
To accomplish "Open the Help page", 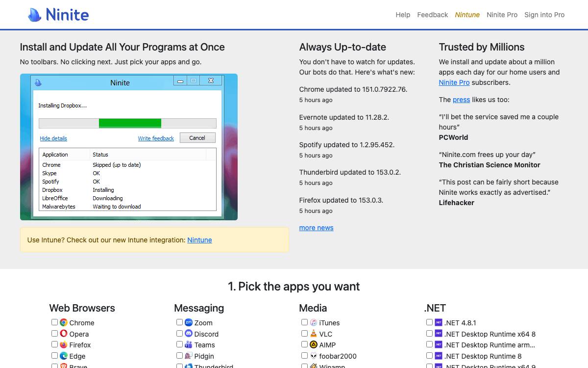I will 403,15.
